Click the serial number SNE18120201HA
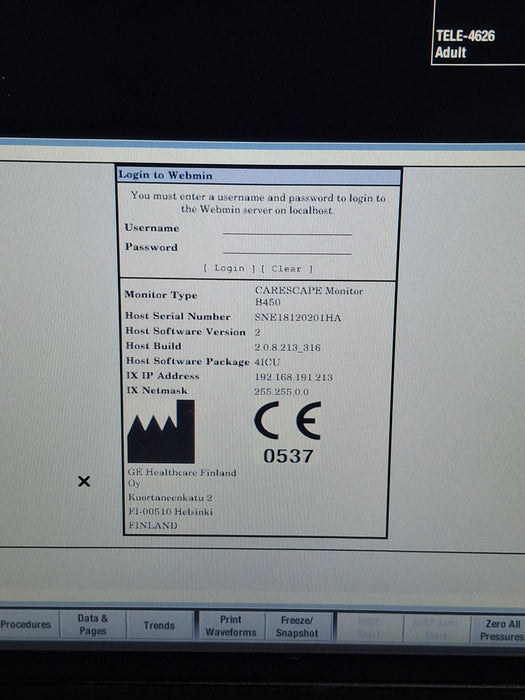The height and width of the screenshot is (700, 525). (298, 317)
